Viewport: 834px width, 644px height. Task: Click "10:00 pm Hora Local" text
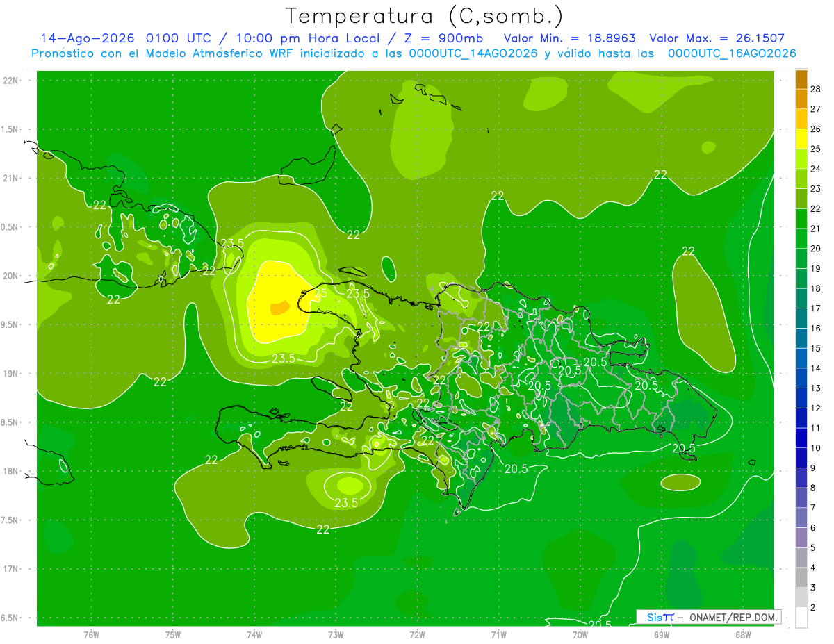309,38
